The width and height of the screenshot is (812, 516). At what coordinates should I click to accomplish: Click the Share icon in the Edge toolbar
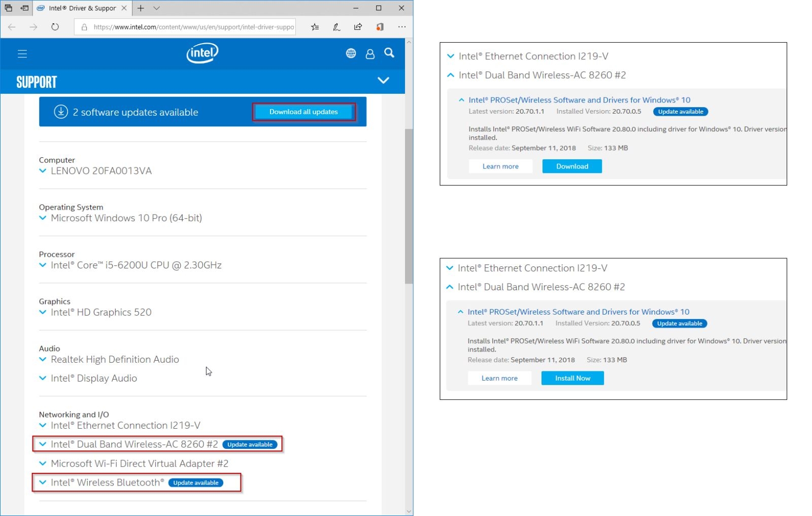coord(358,27)
